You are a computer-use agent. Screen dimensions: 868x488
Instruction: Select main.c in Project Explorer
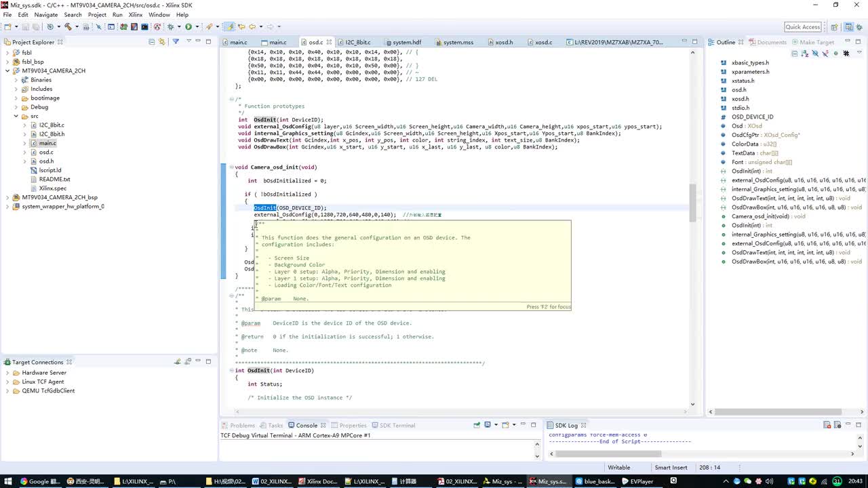click(x=47, y=143)
